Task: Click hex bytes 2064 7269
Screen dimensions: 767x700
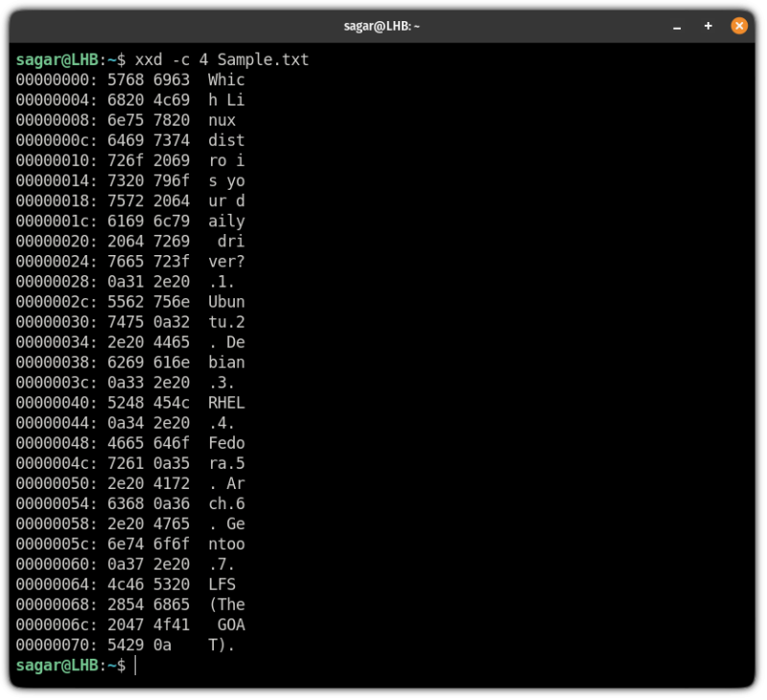Action: 149,242
